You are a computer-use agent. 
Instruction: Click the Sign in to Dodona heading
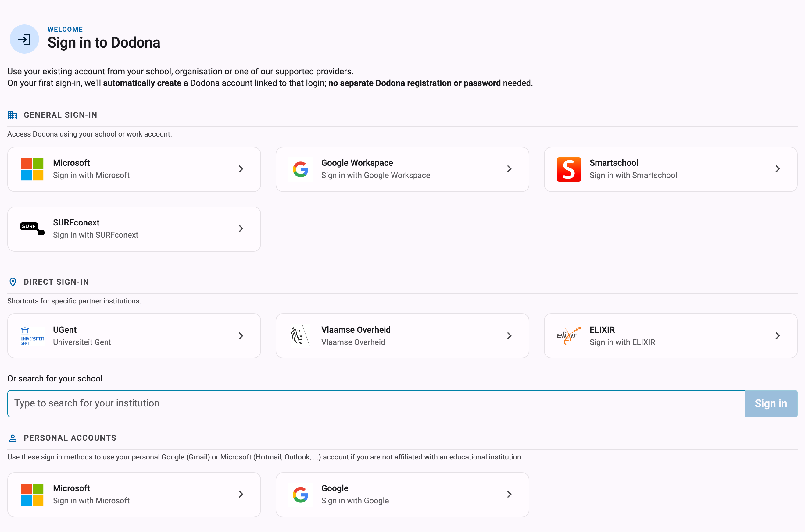click(x=104, y=43)
